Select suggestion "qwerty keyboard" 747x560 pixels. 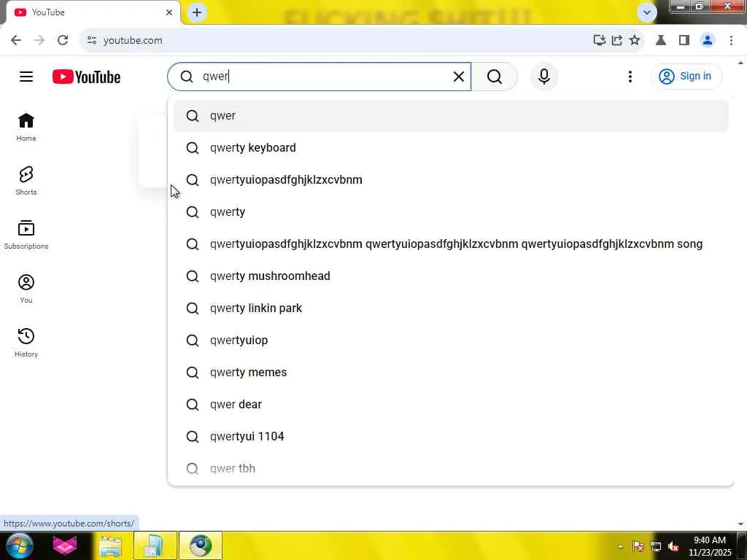451,147
